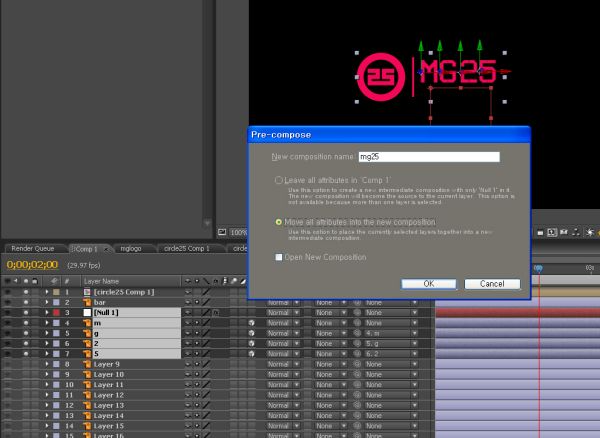Click the red label color of Null 1
Screen dimensions: 600x438
pyautogui.click(x=56, y=313)
